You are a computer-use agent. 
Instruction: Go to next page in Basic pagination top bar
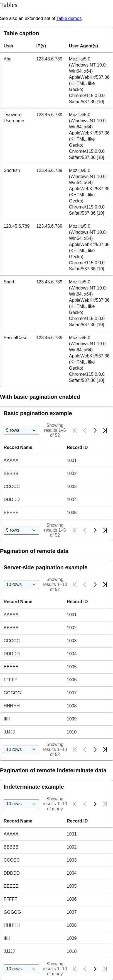(x=95, y=430)
